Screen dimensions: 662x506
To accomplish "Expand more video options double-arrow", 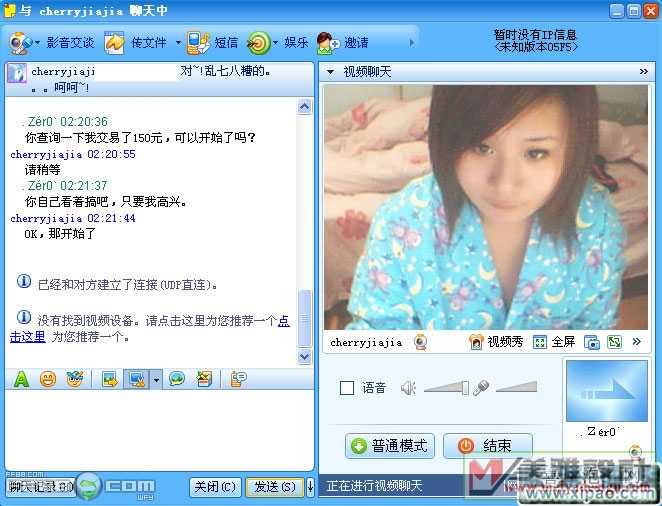I will (x=637, y=341).
